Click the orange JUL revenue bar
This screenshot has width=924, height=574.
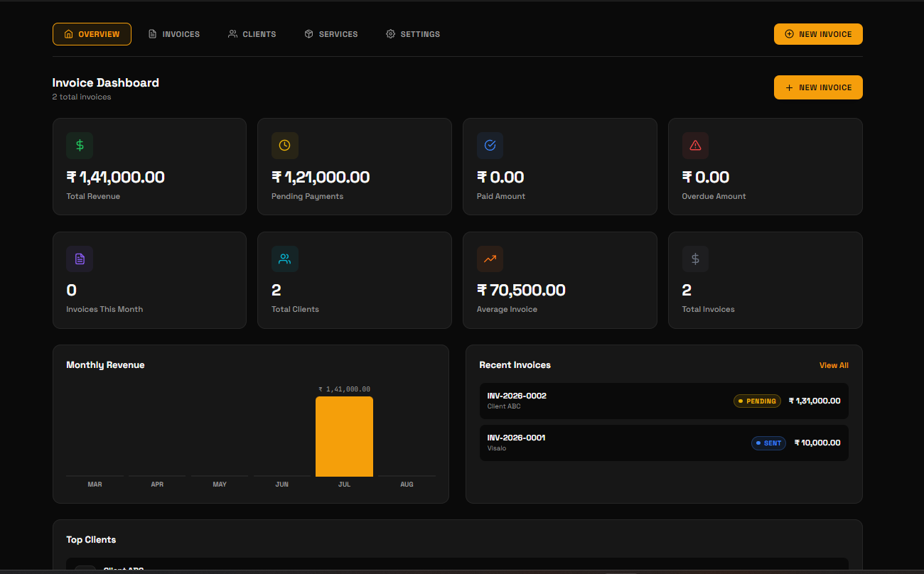[x=344, y=436]
